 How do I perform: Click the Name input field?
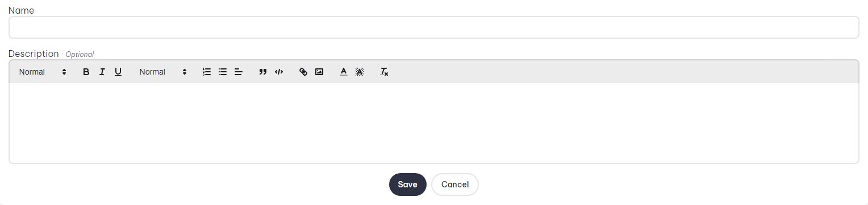(434, 27)
